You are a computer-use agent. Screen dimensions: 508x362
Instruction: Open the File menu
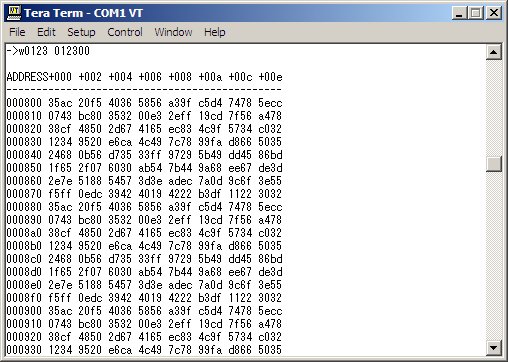17,32
